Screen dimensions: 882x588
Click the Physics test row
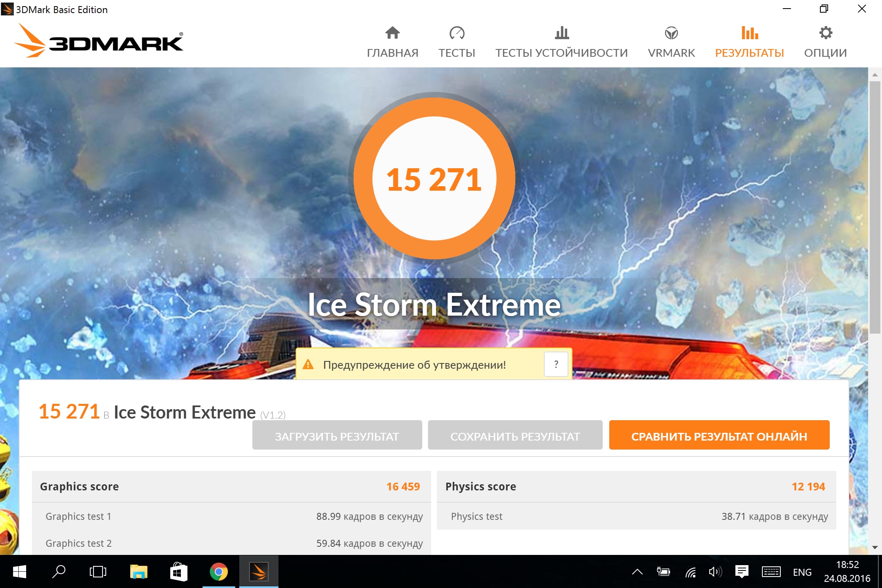(637, 516)
